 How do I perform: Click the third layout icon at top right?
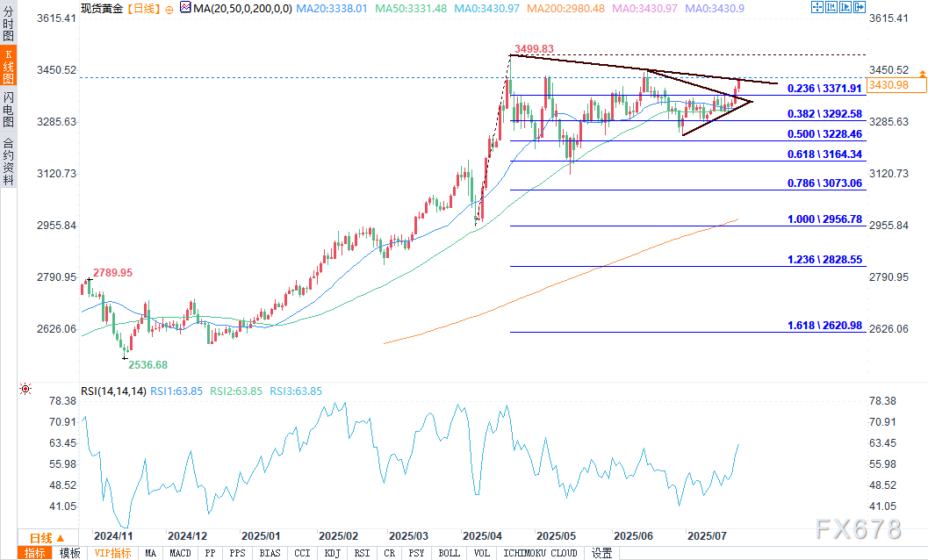845,8
